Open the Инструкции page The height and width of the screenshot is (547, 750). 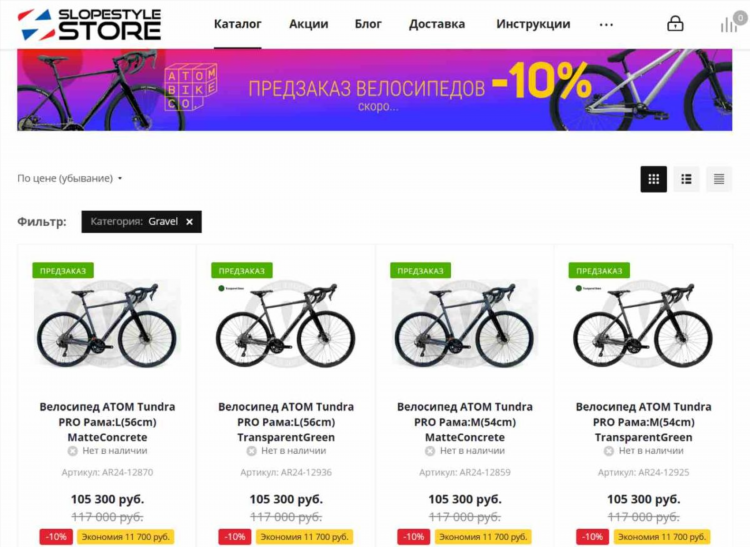[x=533, y=24]
